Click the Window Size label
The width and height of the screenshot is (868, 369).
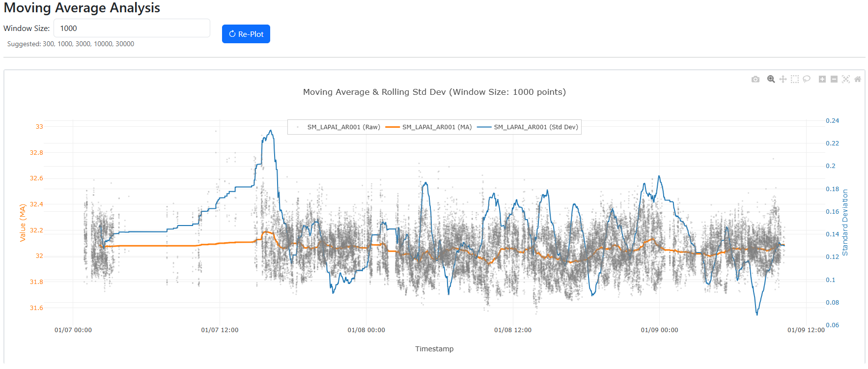[x=27, y=28]
